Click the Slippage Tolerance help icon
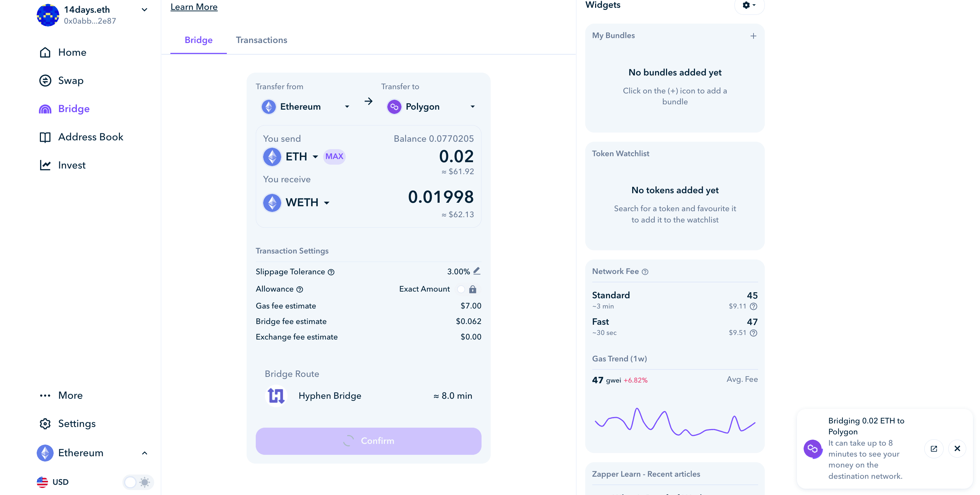Screen dimensions: 980x495 click(x=331, y=272)
